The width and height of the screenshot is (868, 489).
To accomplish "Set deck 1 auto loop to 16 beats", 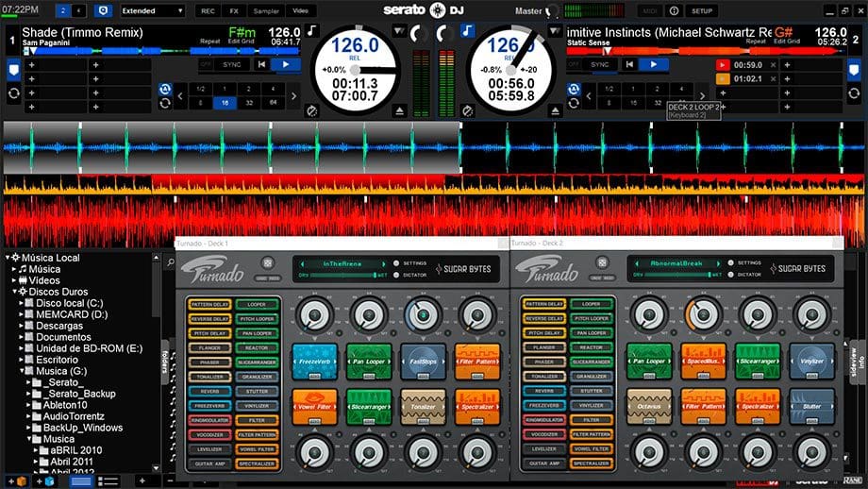I will (225, 103).
